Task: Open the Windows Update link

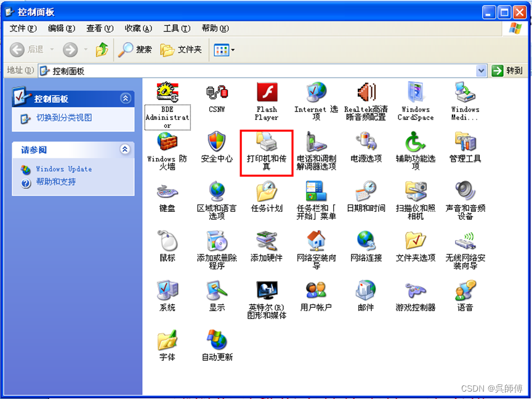Action: (x=64, y=169)
